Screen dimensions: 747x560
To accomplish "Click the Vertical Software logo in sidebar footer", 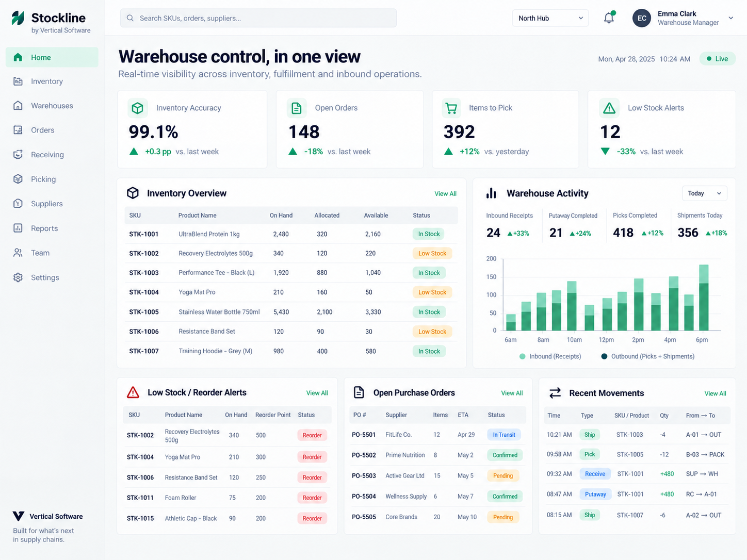I will pos(19,516).
